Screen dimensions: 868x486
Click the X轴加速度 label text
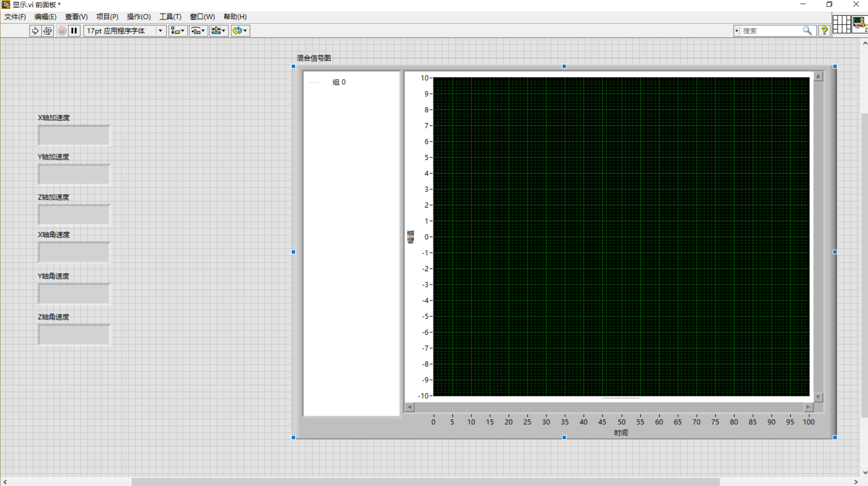coord(54,118)
